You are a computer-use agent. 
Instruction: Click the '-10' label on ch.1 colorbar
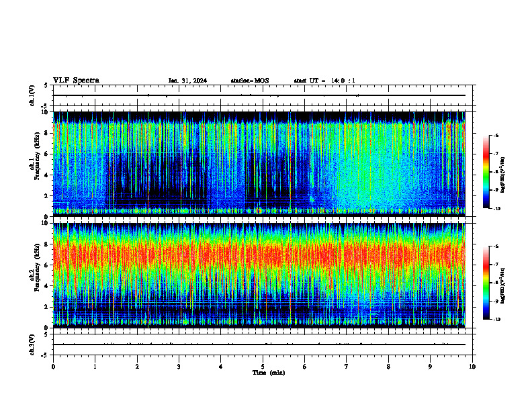[x=496, y=209]
